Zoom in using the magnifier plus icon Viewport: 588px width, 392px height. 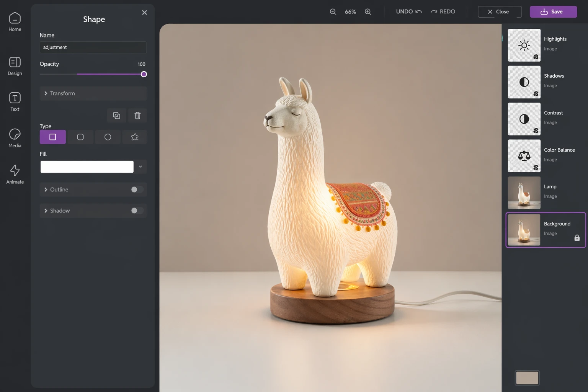click(368, 12)
